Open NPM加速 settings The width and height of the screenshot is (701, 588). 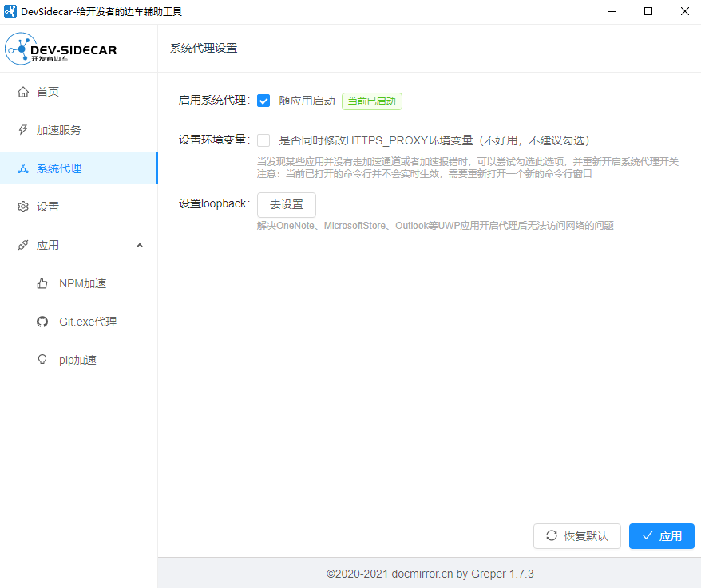(x=79, y=283)
